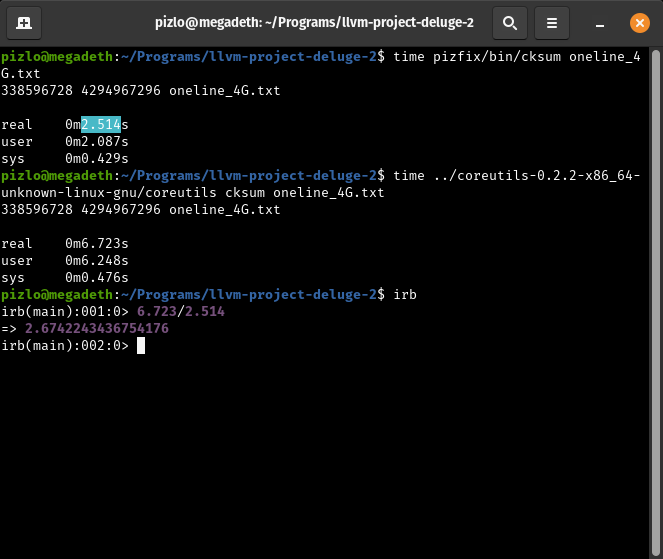The width and height of the screenshot is (663, 559).
Task: Click the second checksum output line
Action: click(x=141, y=209)
